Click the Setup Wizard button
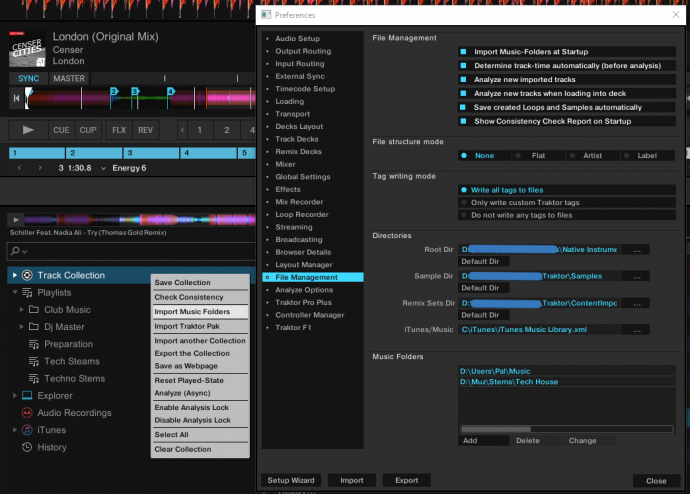This screenshot has width=690, height=494. point(291,480)
